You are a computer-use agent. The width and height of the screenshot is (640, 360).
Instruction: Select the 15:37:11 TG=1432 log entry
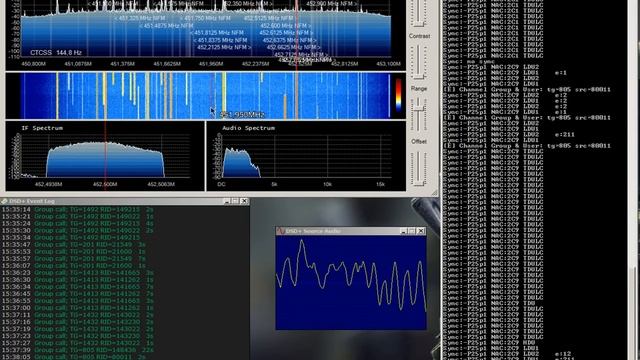tap(78, 315)
